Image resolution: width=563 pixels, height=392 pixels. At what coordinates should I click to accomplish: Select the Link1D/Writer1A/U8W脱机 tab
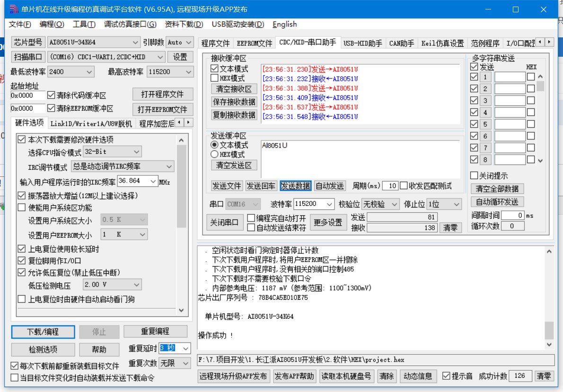(x=91, y=123)
